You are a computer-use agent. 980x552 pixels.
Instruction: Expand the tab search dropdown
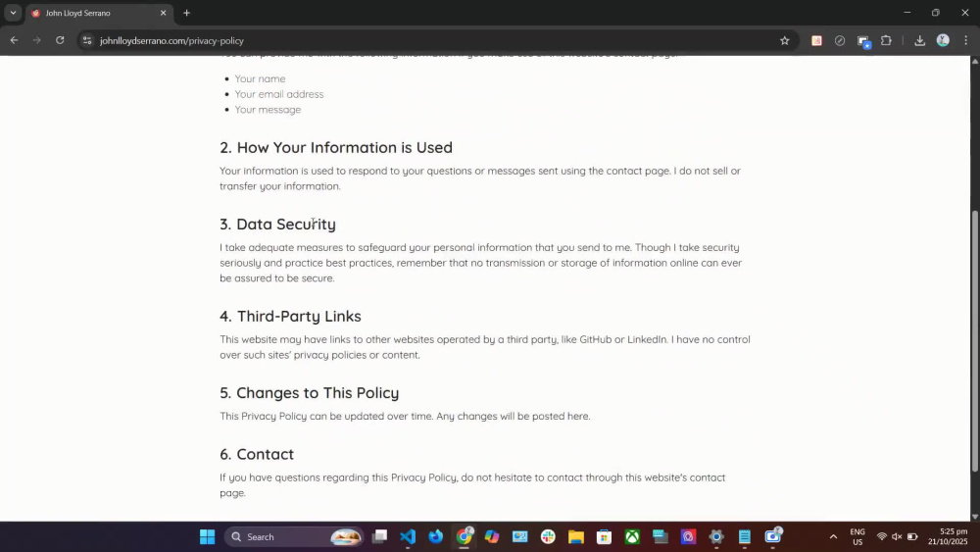click(x=13, y=13)
